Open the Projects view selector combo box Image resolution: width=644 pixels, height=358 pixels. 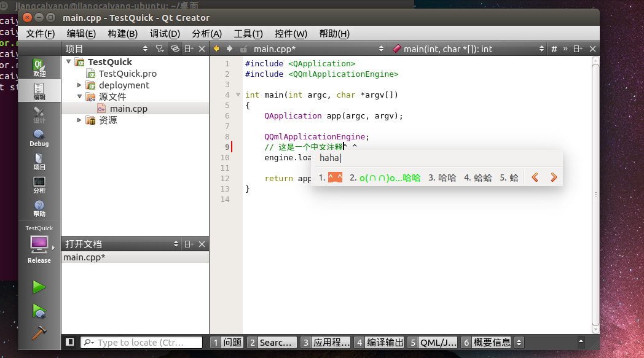click(x=106, y=49)
